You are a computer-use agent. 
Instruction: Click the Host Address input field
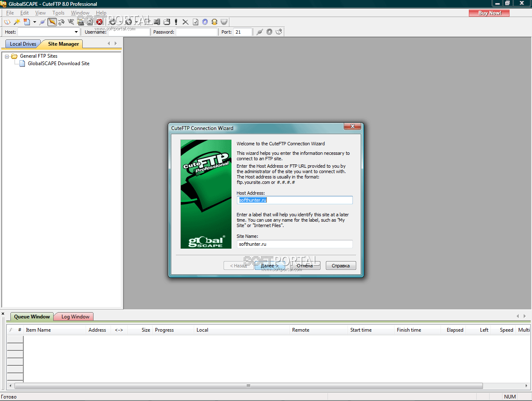pos(295,200)
